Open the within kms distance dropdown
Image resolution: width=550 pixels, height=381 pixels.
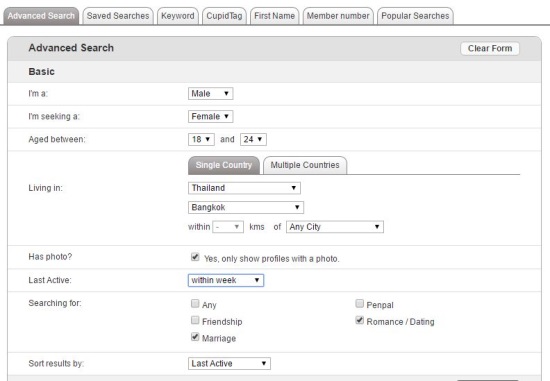(x=228, y=227)
